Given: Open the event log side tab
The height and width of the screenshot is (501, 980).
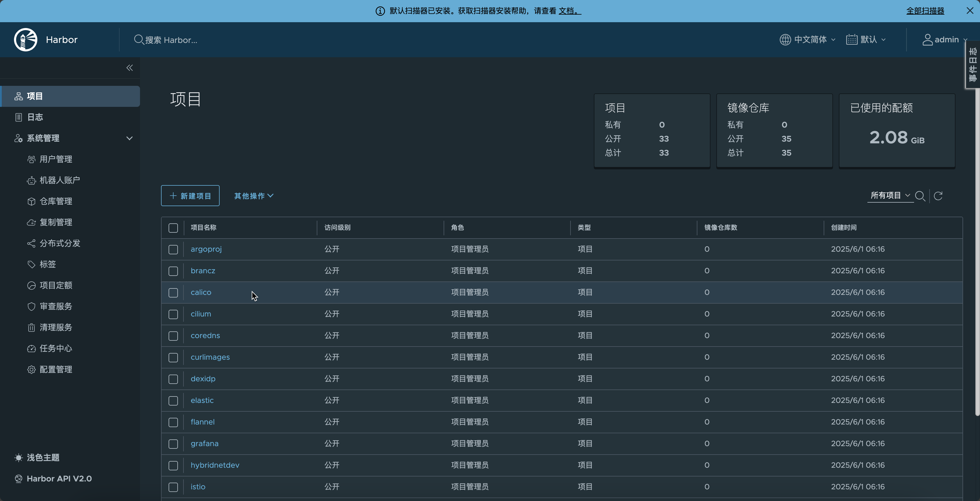Looking at the screenshot, I should (972, 65).
